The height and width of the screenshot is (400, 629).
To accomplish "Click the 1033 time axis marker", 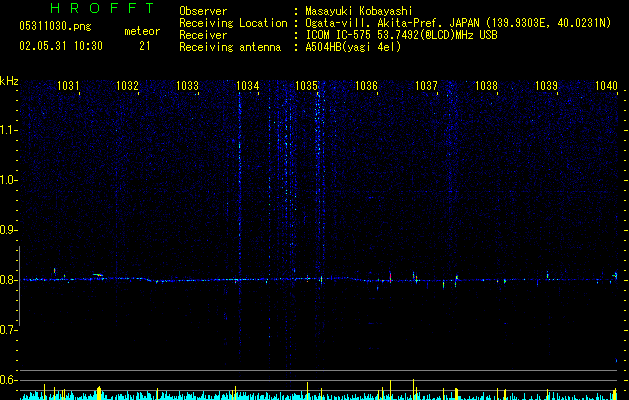I will [187, 86].
